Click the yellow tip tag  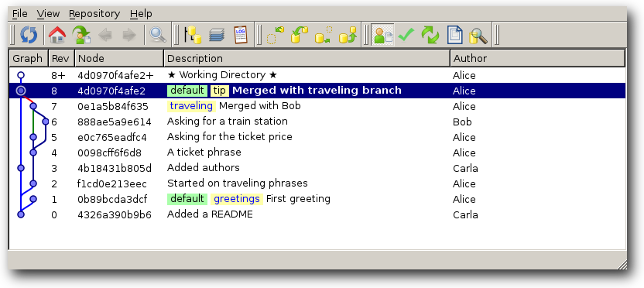pos(220,91)
